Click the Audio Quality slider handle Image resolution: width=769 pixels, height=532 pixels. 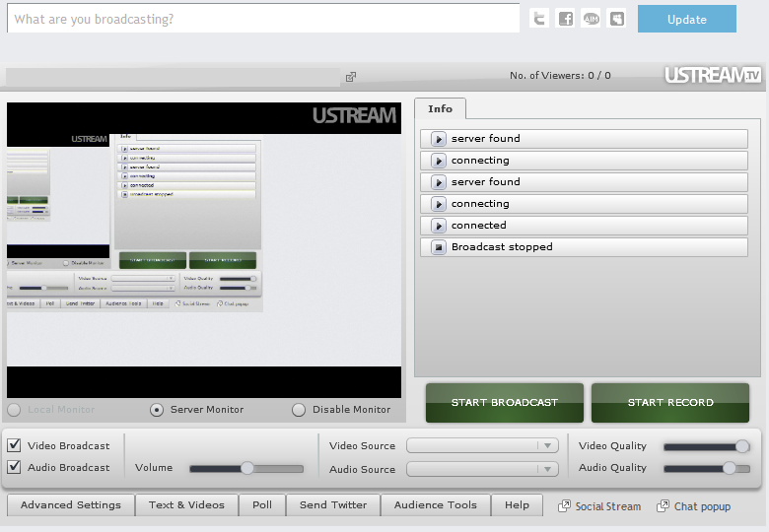tap(730, 468)
